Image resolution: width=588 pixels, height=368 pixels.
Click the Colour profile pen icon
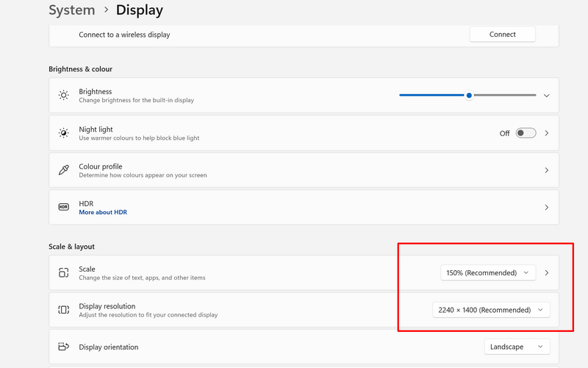(64, 170)
